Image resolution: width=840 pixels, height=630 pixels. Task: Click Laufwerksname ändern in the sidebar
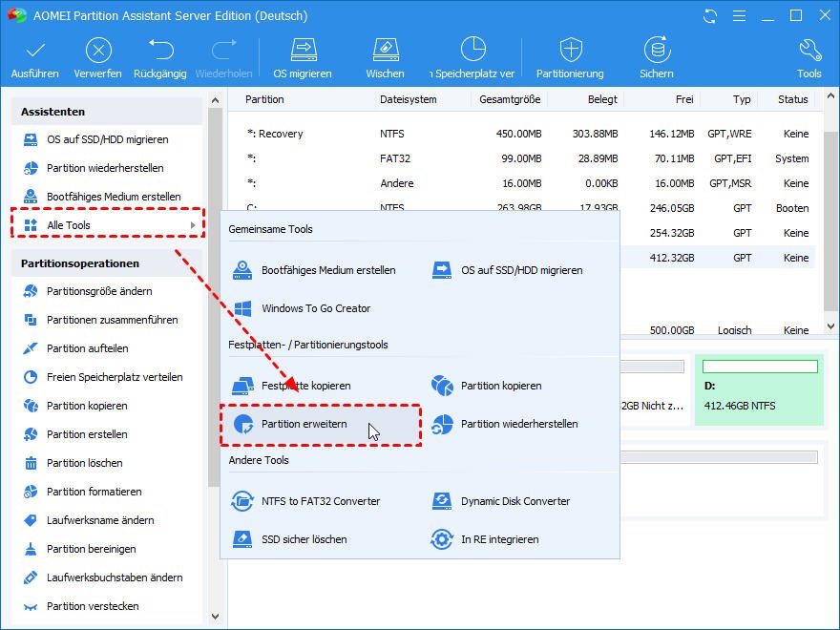100,520
